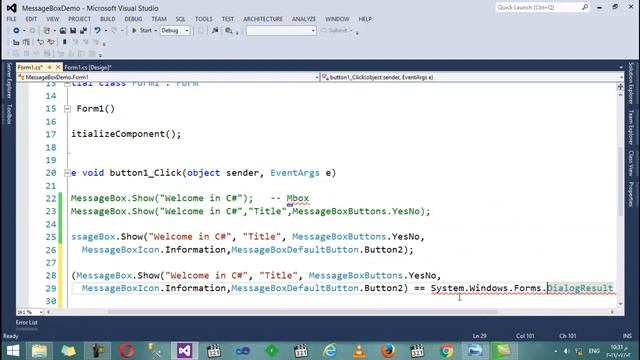The width and height of the screenshot is (640, 360).
Task: Click the ENG language indicator in tray
Action: [594, 351]
